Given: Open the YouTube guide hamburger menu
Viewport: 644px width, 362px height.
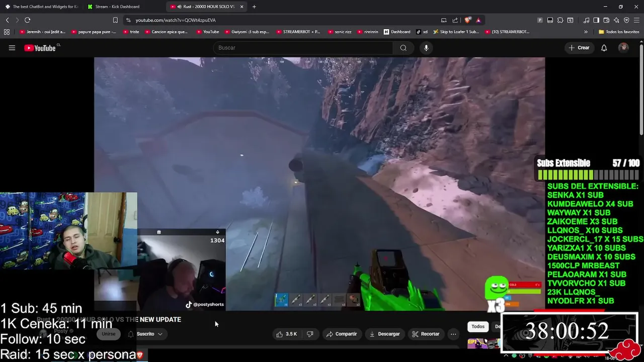Looking at the screenshot, I should (12, 48).
